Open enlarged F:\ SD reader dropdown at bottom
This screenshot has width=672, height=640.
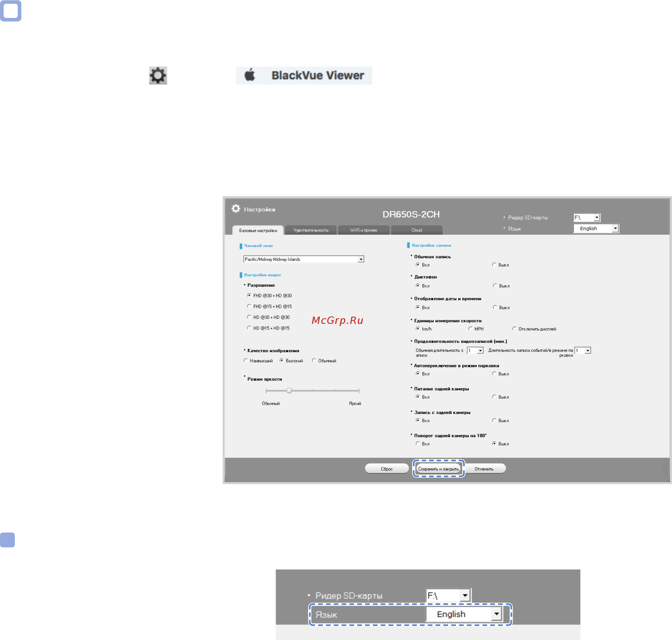tap(448, 596)
